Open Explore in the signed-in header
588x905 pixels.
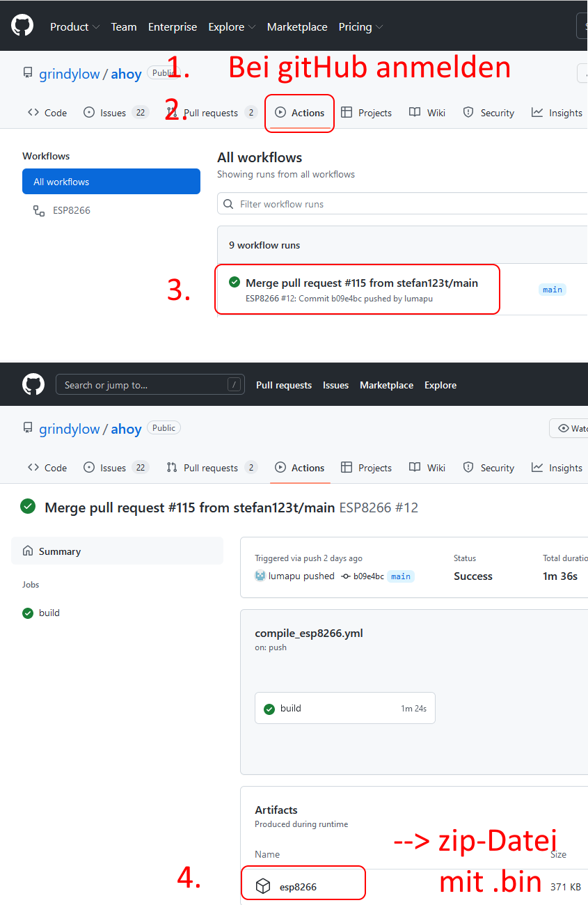[440, 385]
